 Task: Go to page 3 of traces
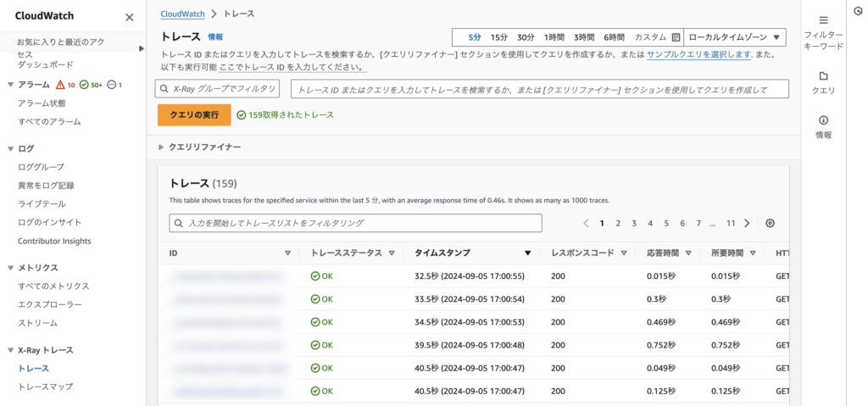coord(634,223)
